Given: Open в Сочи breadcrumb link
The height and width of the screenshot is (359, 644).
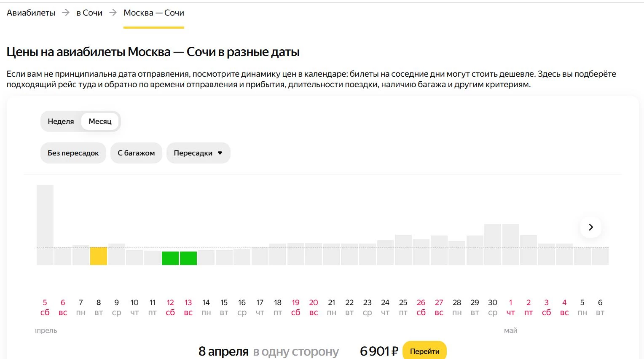Looking at the screenshot, I should [89, 13].
